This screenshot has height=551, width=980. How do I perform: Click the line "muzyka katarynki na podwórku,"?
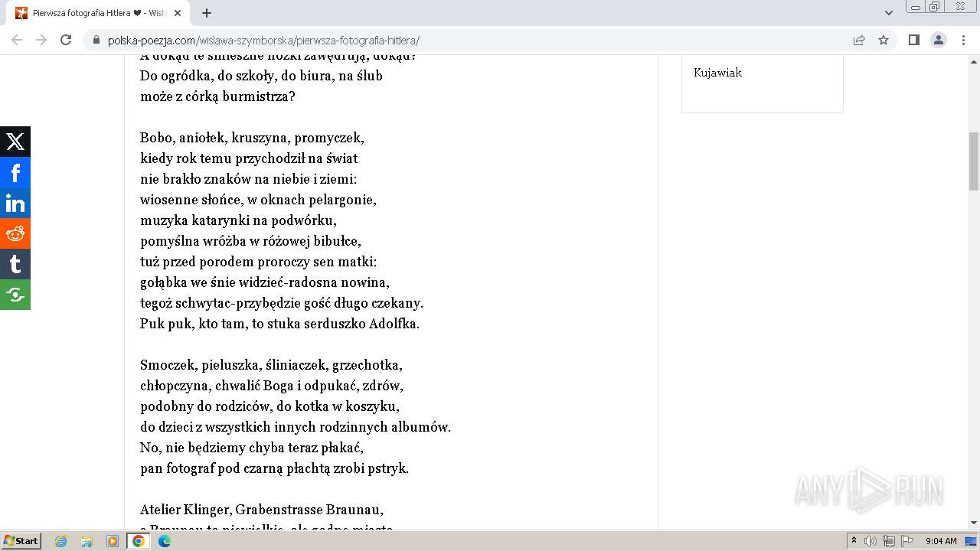pyautogui.click(x=238, y=220)
